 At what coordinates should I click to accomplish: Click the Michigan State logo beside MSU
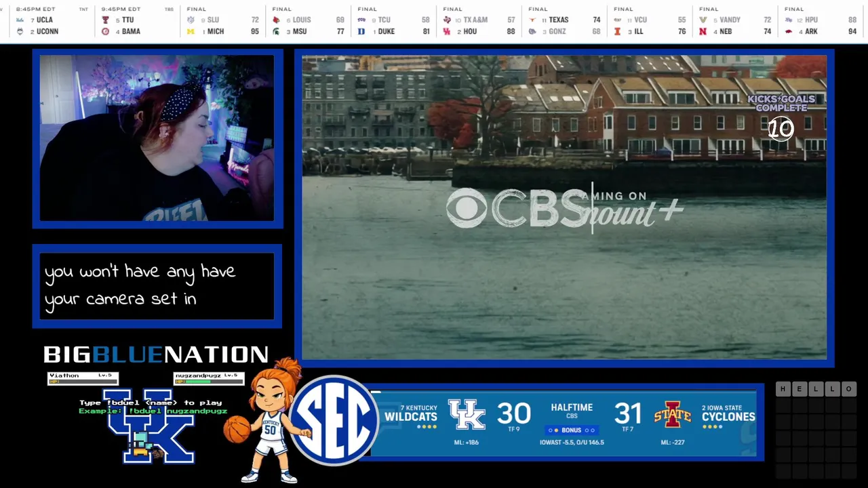click(276, 32)
